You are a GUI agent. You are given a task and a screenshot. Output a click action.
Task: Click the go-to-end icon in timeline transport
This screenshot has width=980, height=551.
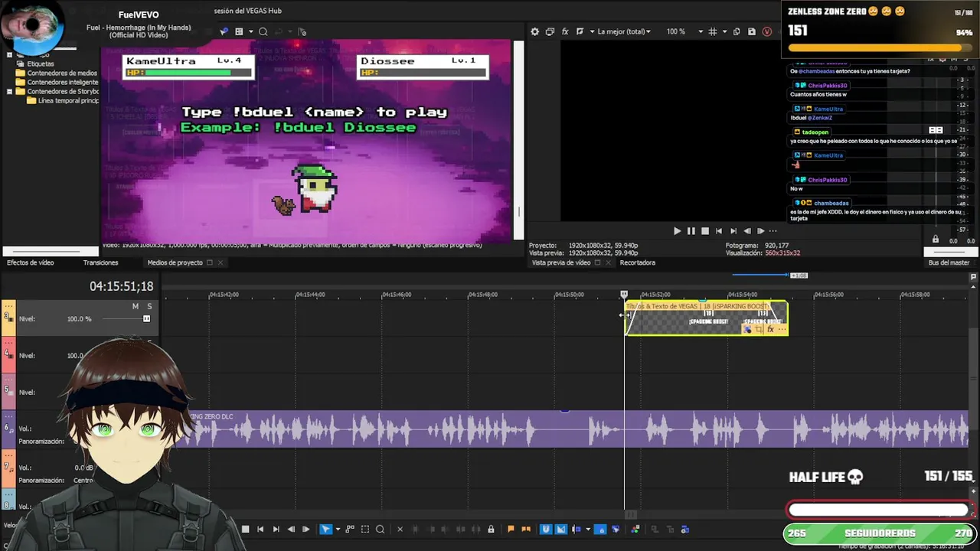(x=276, y=529)
